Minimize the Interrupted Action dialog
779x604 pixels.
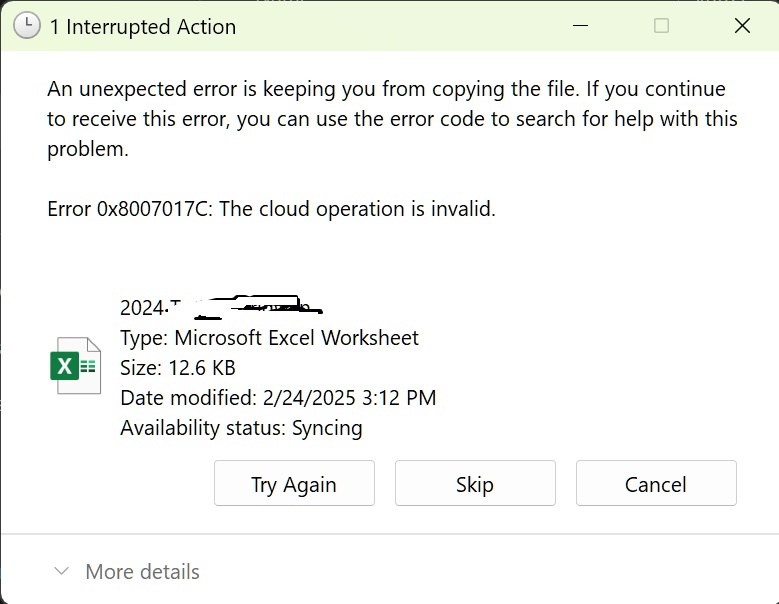(x=580, y=25)
